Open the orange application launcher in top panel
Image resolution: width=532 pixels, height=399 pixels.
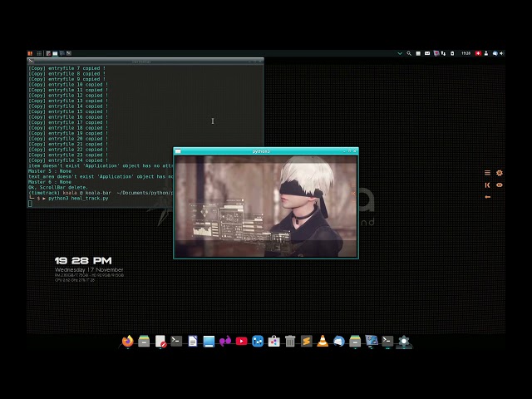(x=30, y=53)
